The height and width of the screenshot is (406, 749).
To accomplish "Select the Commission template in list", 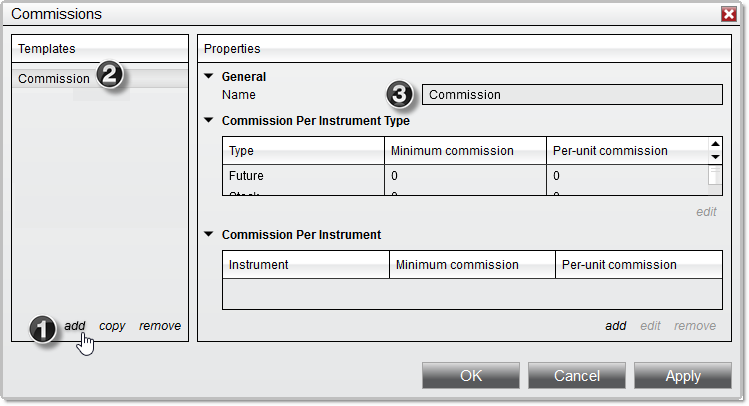I will tap(55, 79).
